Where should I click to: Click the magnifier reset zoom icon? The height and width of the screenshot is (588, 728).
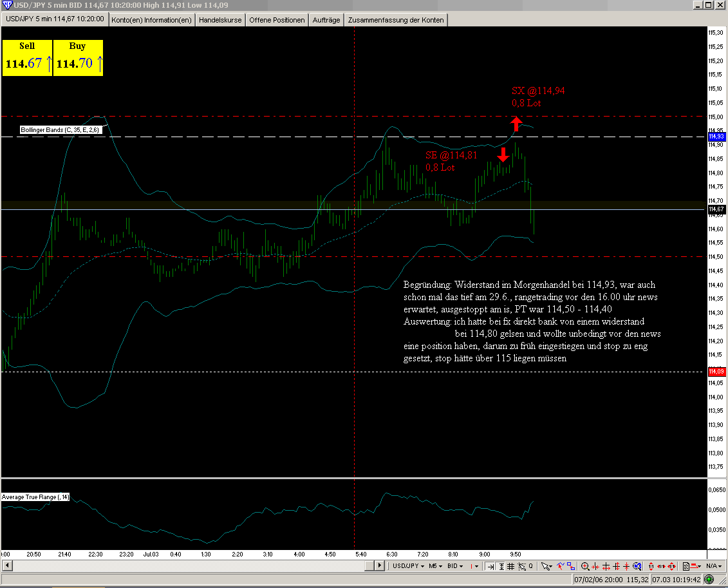pos(637,566)
